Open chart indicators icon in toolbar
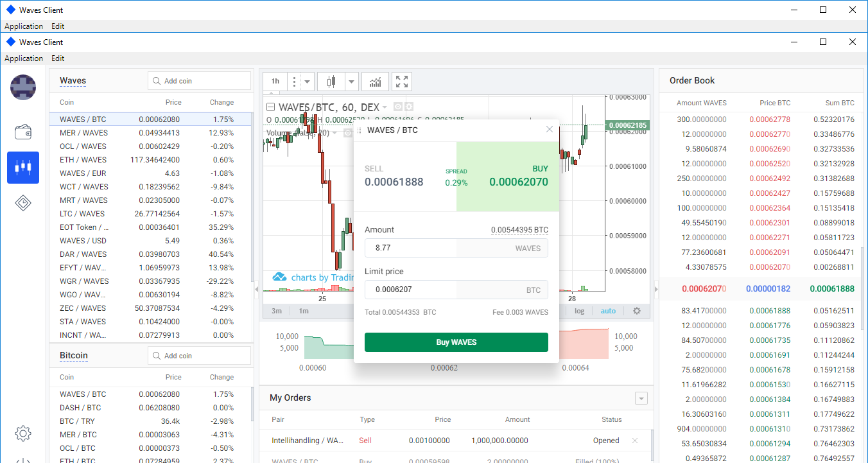This screenshot has height=463, width=868. pos(375,82)
